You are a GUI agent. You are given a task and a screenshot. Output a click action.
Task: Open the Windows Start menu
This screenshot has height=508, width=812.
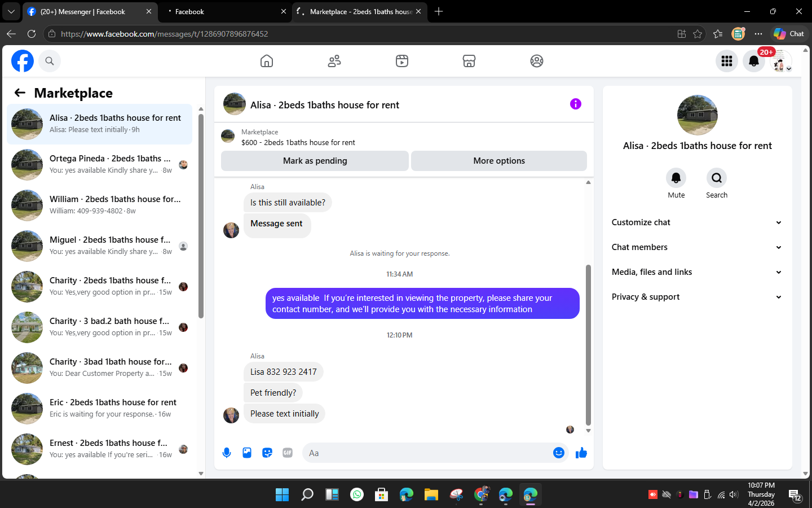(282, 495)
